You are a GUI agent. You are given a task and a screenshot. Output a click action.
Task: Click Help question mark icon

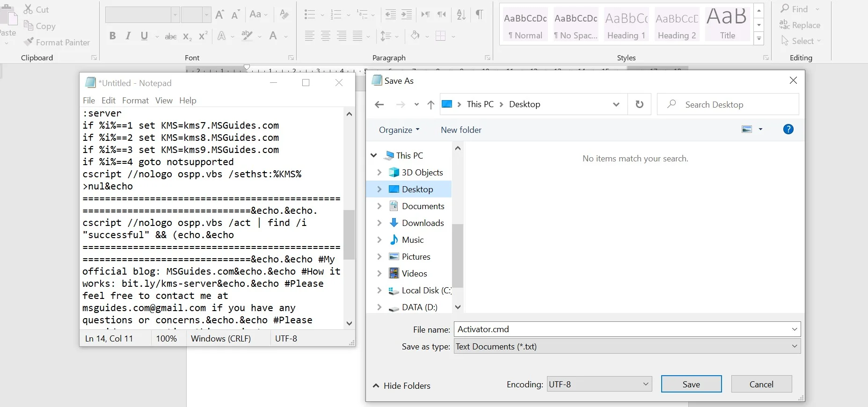click(x=788, y=129)
